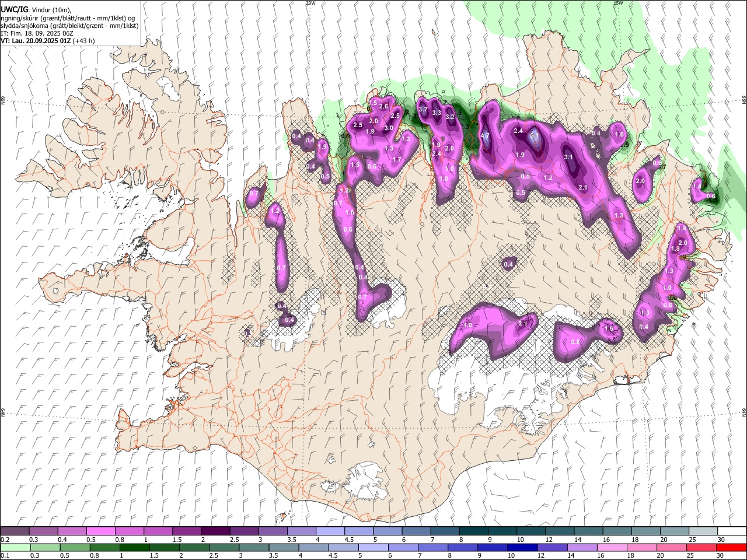747x560 pixels.
Task: Click the 'UWC/IG: Vindur (10m),' title text
Action: tap(36, 9)
